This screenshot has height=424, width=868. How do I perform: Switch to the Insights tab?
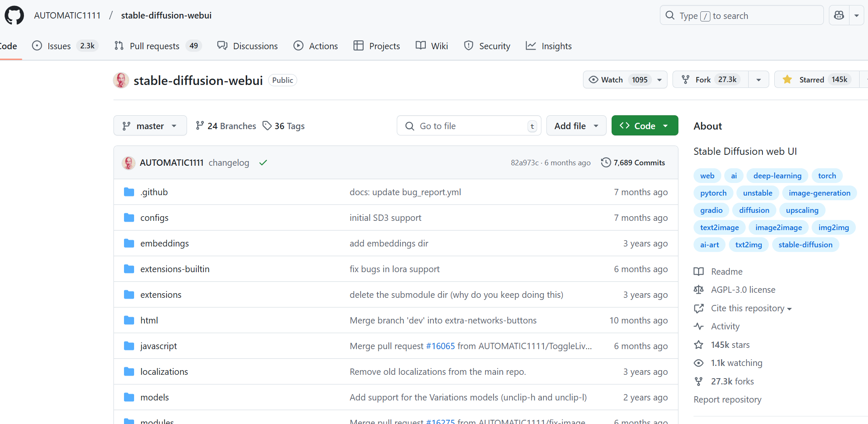549,46
